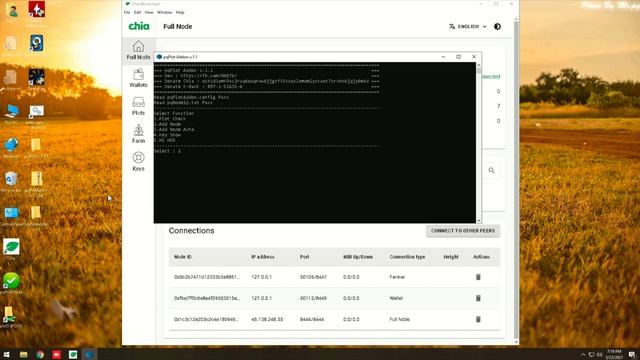Image resolution: width=640 pixels, height=360 pixels.
Task: Select the Full Node connection type cell
Action: (x=400, y=319)
